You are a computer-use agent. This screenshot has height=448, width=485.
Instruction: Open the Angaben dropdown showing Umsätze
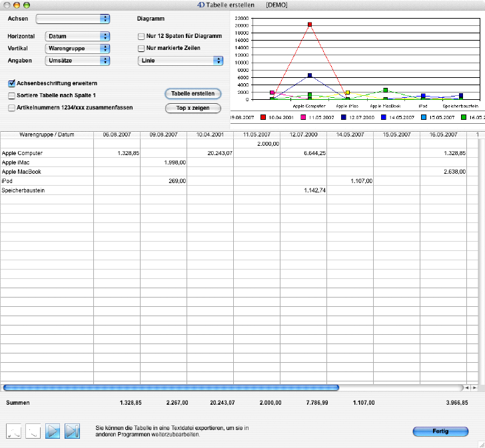tap(77, 61)
